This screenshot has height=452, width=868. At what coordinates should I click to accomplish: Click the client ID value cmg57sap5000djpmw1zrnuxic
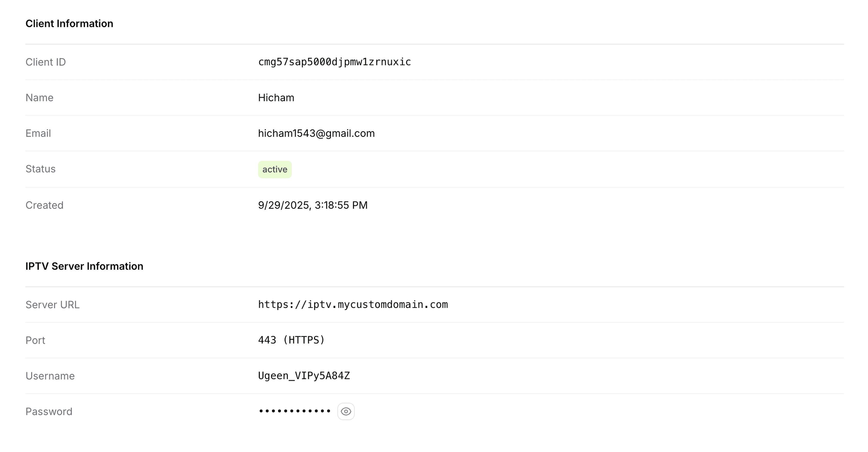coord(334,62)
